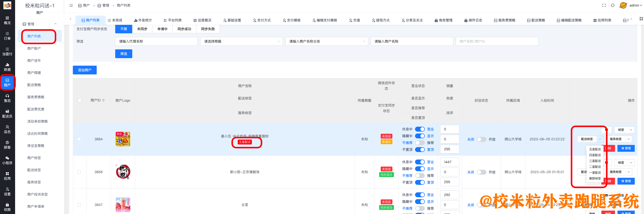Tick the checkbox for merchant row 3884
This screenshot has height=214, width=644.
pos(79,139)
